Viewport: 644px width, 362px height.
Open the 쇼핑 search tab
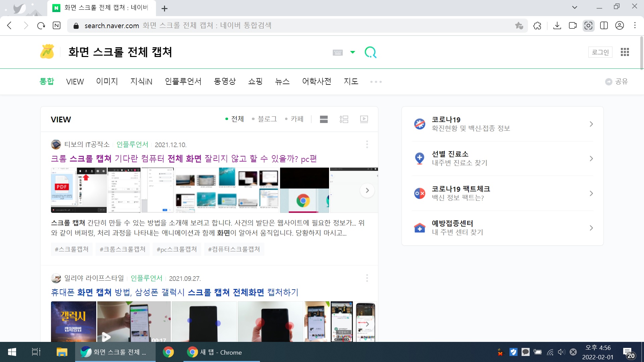255,81
